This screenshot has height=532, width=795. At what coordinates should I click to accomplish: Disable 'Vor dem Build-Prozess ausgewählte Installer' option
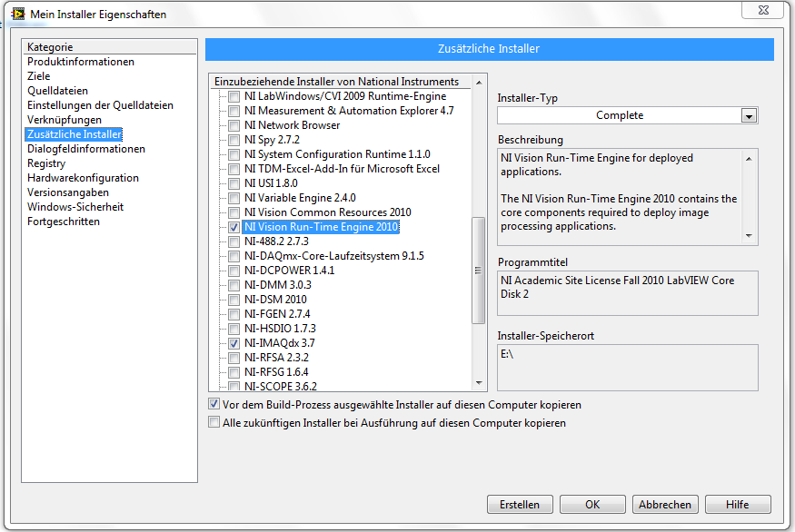point(214,404)
